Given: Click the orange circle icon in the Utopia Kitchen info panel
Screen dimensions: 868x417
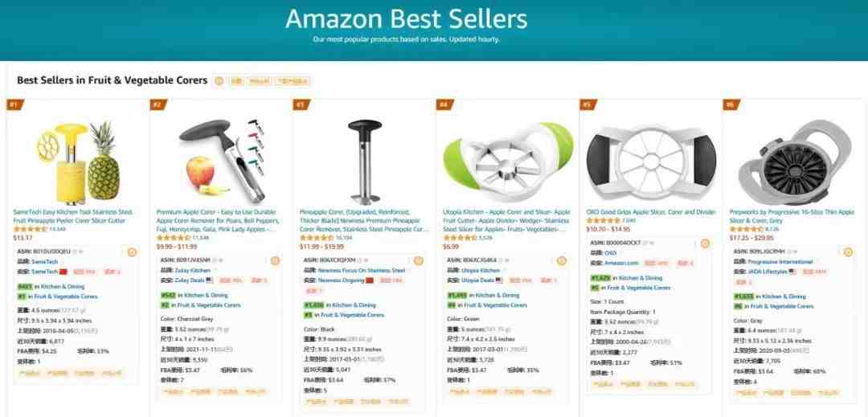Looking at the screenshot, I should pyautogui.click(x=561, y=260).
